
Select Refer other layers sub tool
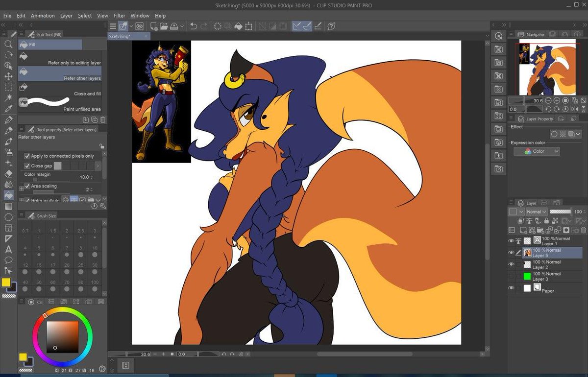click(60, 74)
